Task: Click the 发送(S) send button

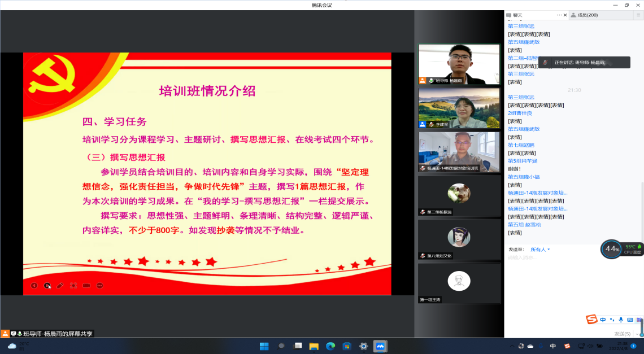Action: pos(622,334)
